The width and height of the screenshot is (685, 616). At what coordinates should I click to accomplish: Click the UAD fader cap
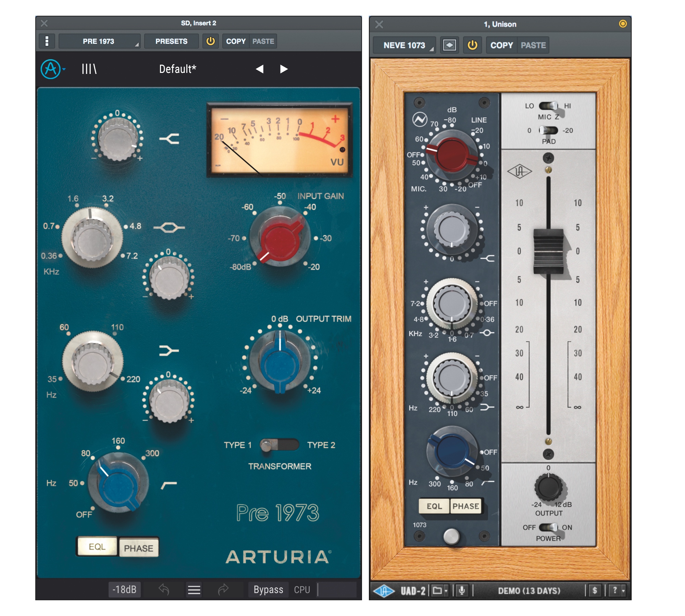tap(548, 252)
